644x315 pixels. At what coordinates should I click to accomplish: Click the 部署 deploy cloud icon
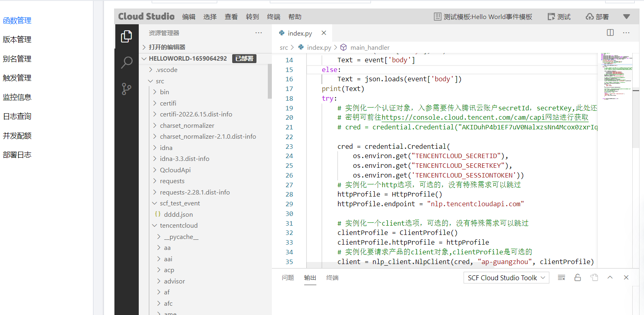coord(590,17)
